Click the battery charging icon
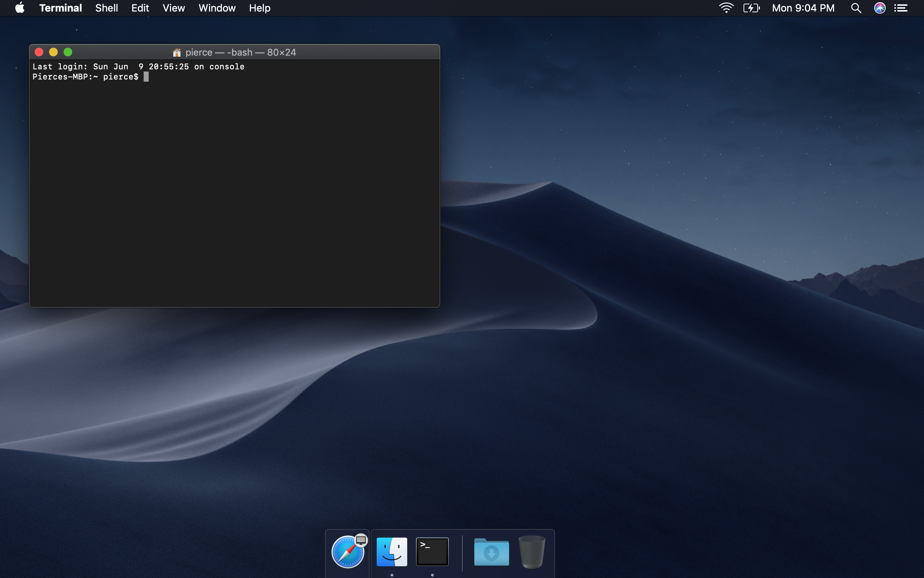 [x=751, y=8]
